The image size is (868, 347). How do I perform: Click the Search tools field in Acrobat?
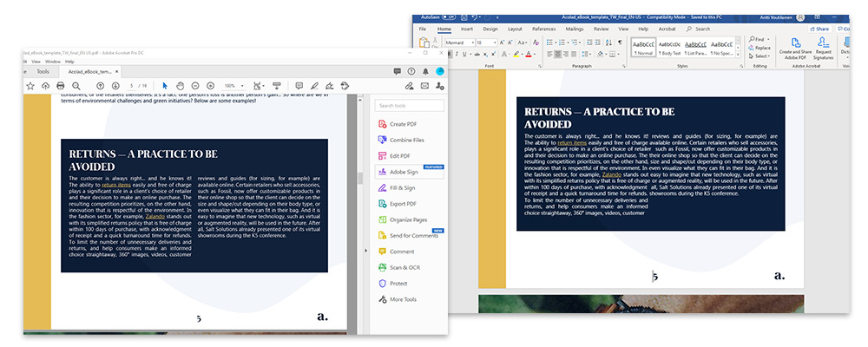pos(409,105)
